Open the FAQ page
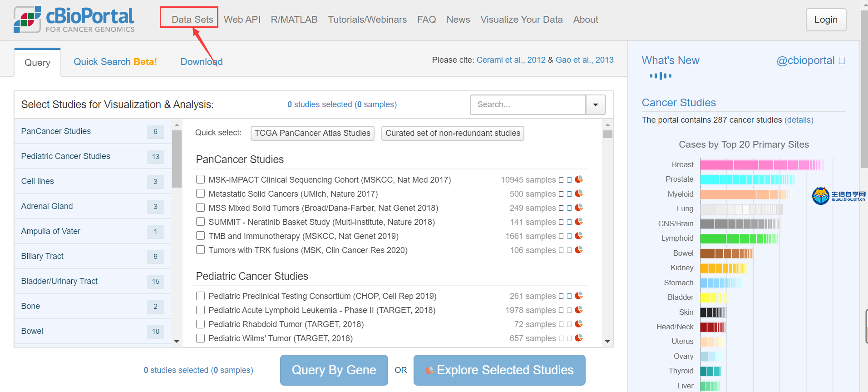The height and width of the screenshot is (392, 868). tap(427, 20)
